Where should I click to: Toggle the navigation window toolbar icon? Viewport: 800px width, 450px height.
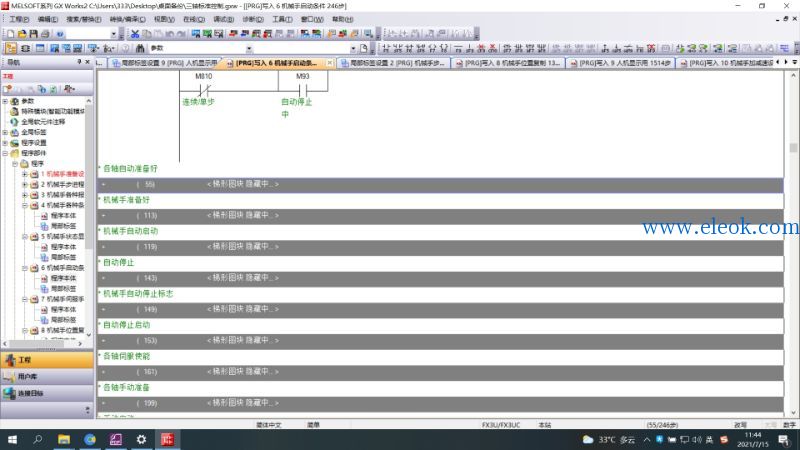(x=11, y=48)
